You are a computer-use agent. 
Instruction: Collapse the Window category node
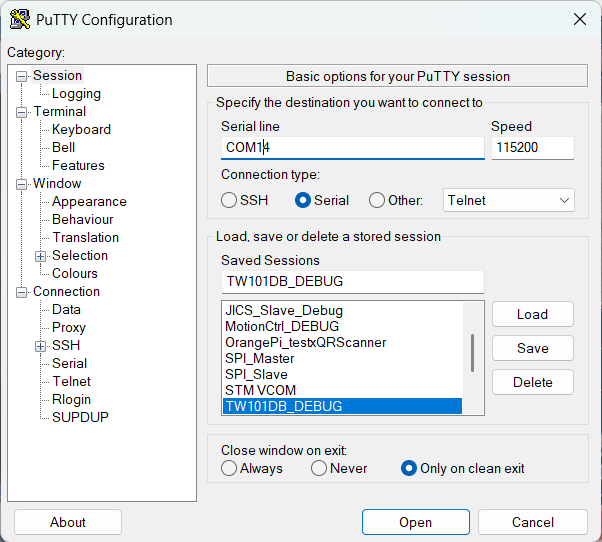pos(21,185)
